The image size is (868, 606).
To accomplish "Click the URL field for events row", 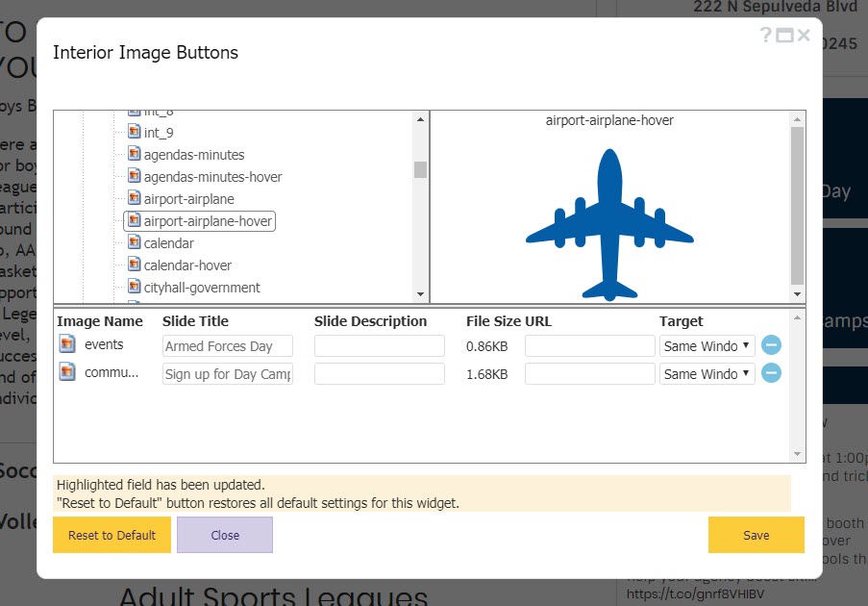I will click(589, 346).
